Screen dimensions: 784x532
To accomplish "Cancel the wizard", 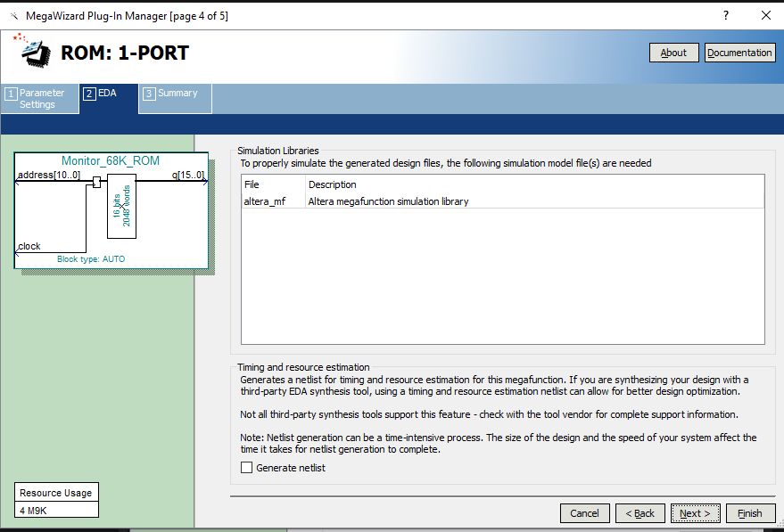I will [584, 513].
